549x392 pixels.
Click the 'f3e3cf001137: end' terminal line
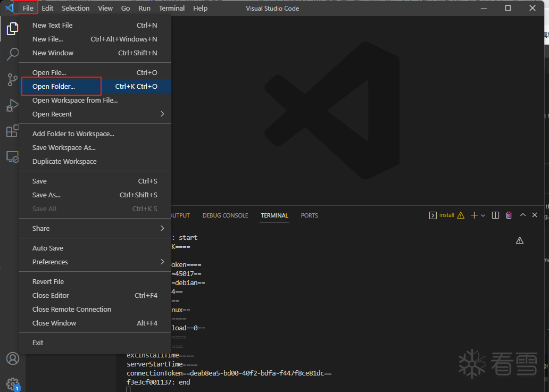tap(158, 382)
